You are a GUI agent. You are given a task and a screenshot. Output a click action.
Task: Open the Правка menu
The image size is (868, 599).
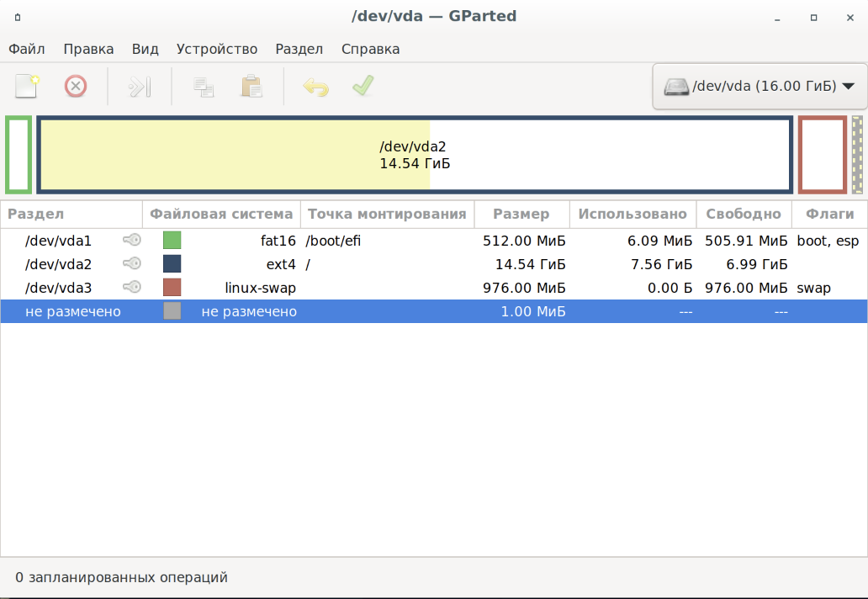click(x=88, y=49)
